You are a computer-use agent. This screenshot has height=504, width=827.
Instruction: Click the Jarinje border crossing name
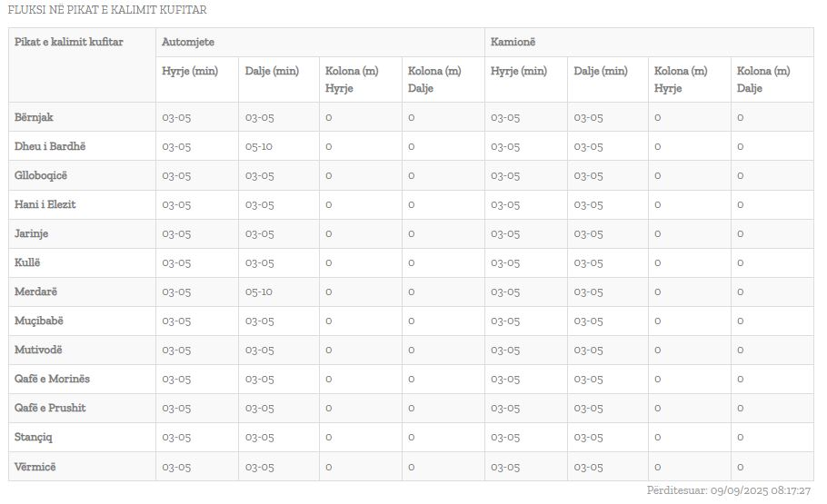coord(32,233)
